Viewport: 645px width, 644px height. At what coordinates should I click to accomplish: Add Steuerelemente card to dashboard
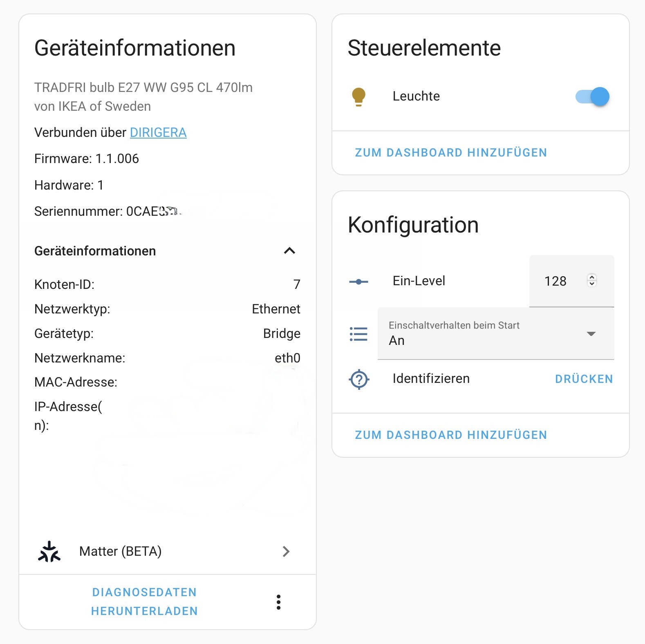(451, 152)
